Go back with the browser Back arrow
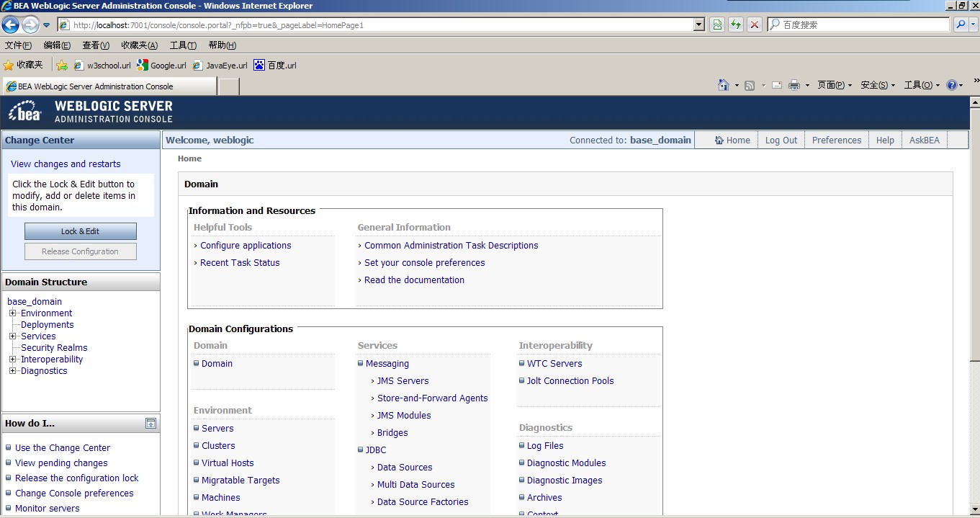The height and width of the screenshot is (518, 980). (x=11, y=25)
